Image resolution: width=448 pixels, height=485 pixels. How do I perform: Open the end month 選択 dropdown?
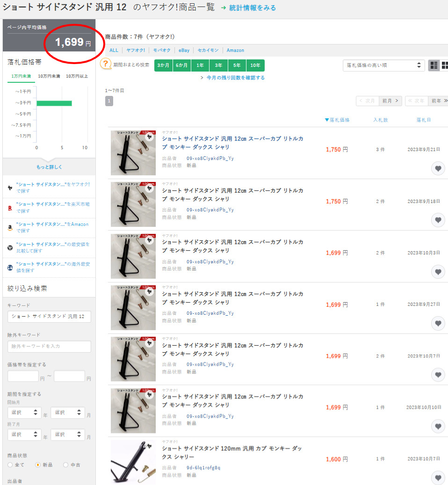tap(67, 434)
